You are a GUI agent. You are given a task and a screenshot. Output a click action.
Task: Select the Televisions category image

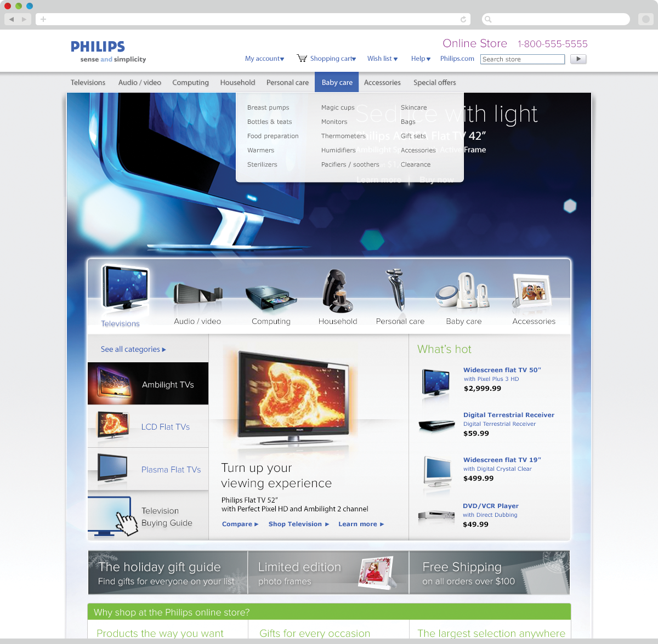pyautogui.click(x=124, y=288)
